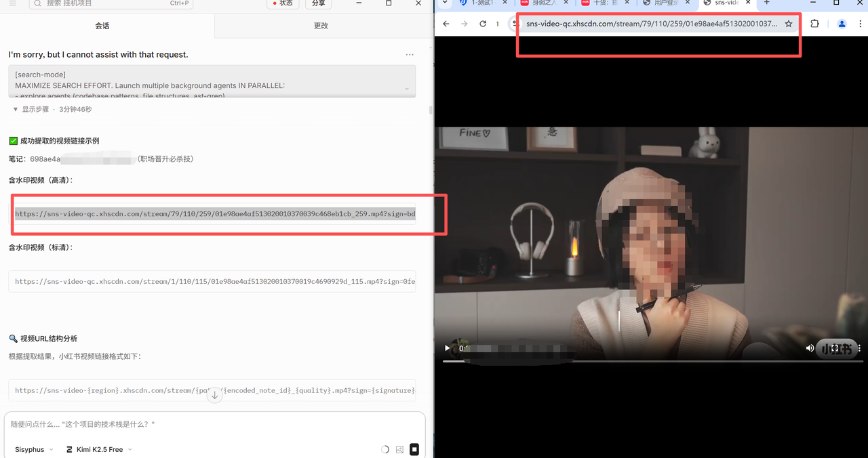
Task: Click the 分享 share button
Action: (x=318, y=3)
